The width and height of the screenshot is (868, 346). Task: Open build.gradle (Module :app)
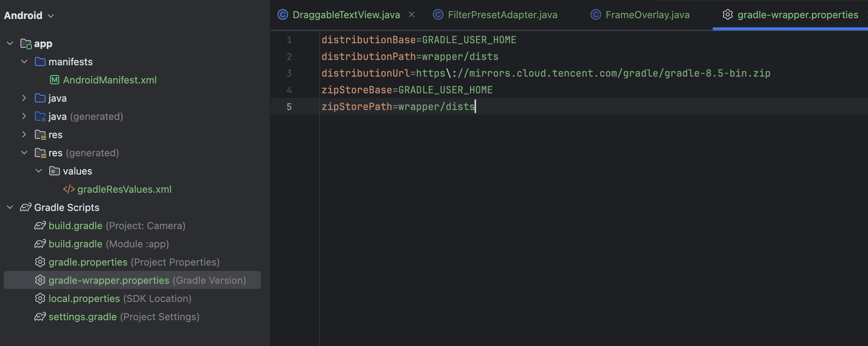tap(109, 244)
